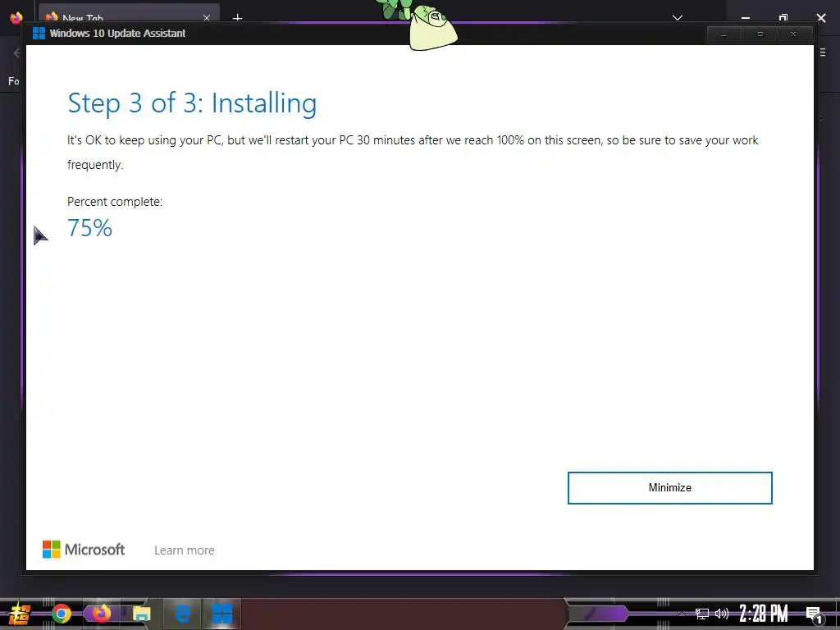Close the Windows 10 Update Assistant window

click(794, 34)
